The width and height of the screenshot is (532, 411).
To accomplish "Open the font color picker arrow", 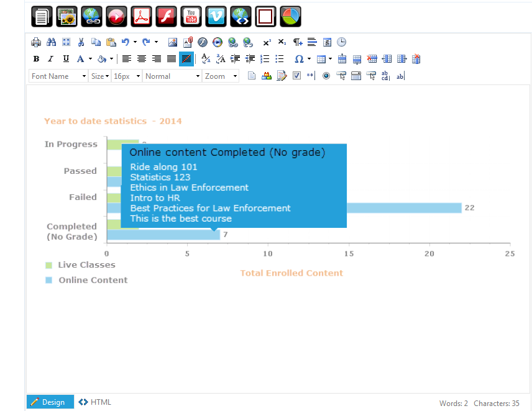I will coord(90,59).
